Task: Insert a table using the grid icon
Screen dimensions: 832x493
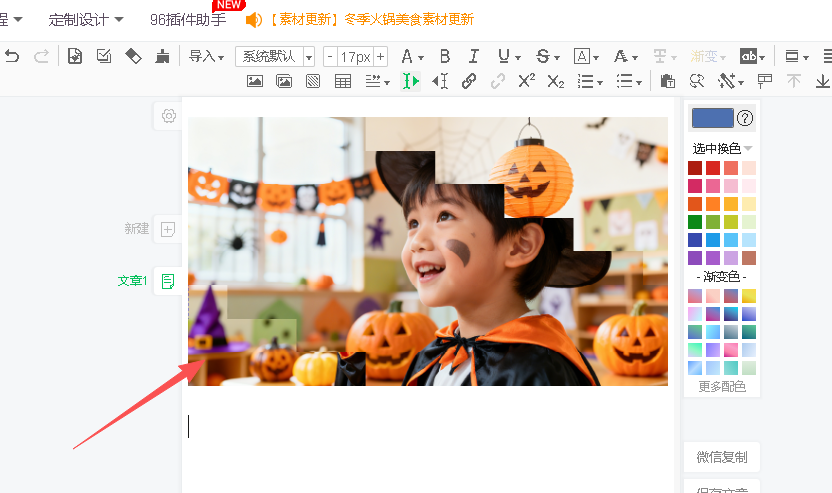Action: 343,81
